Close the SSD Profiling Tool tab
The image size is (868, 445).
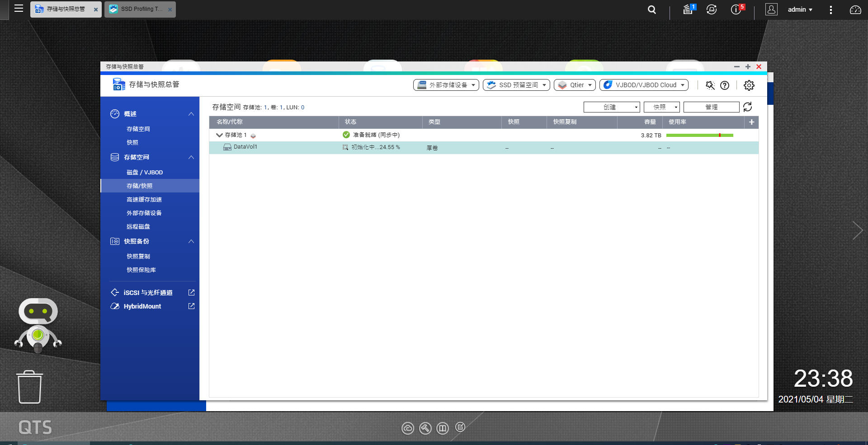click(x=170, y=9)
